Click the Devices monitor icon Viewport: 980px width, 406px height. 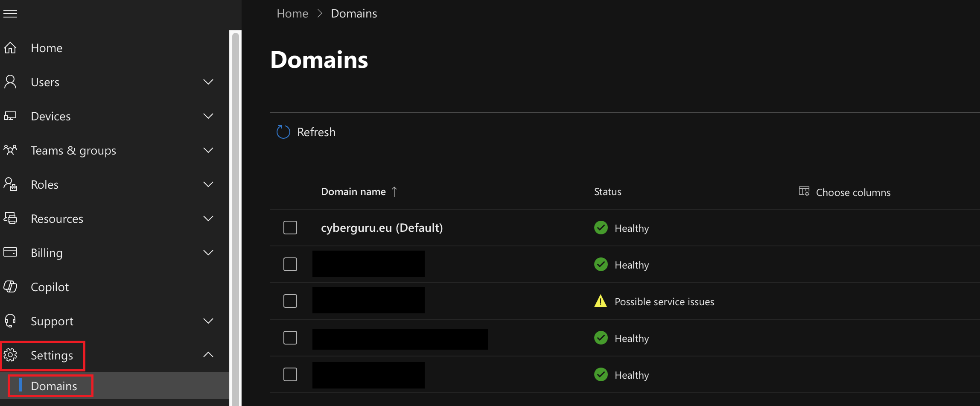click(x=10, y=116)
